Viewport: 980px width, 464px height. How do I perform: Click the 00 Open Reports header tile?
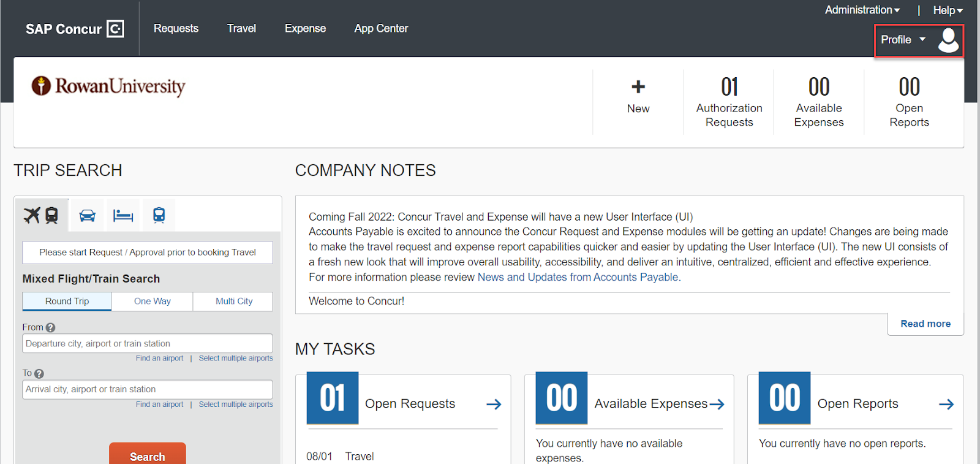(x=909, y=102)
